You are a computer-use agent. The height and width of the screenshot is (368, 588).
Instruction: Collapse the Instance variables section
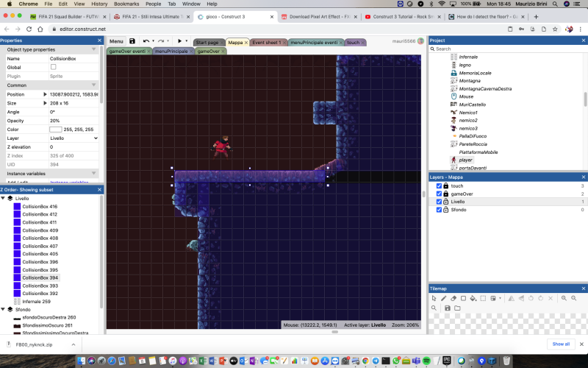pyautogui.click(x=94, y=174)
